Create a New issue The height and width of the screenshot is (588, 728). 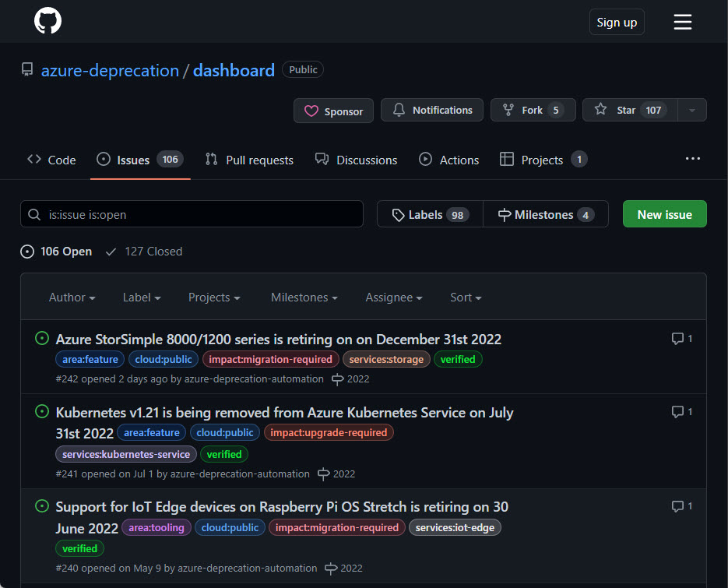(664, 214)
